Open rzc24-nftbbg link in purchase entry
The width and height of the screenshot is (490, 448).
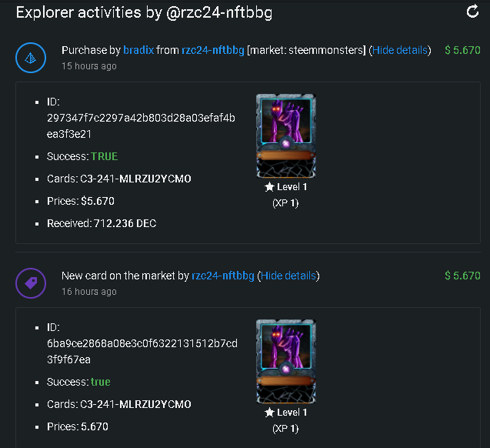[x=213, y=50]
